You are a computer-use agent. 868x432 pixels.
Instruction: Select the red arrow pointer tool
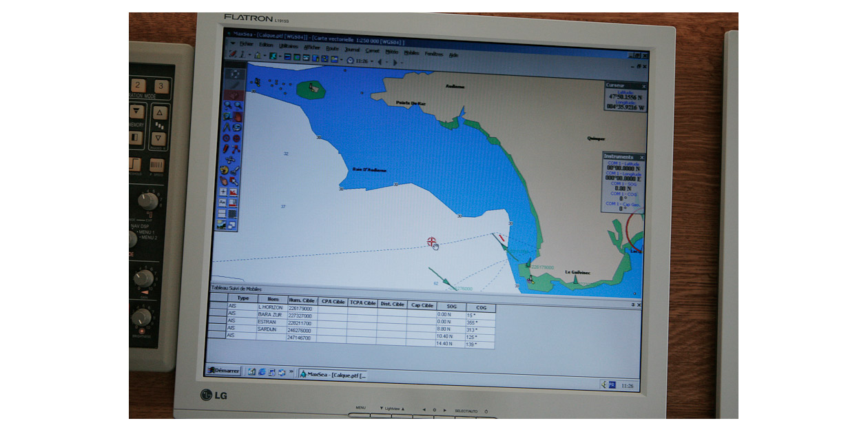[x=234, y=181]
